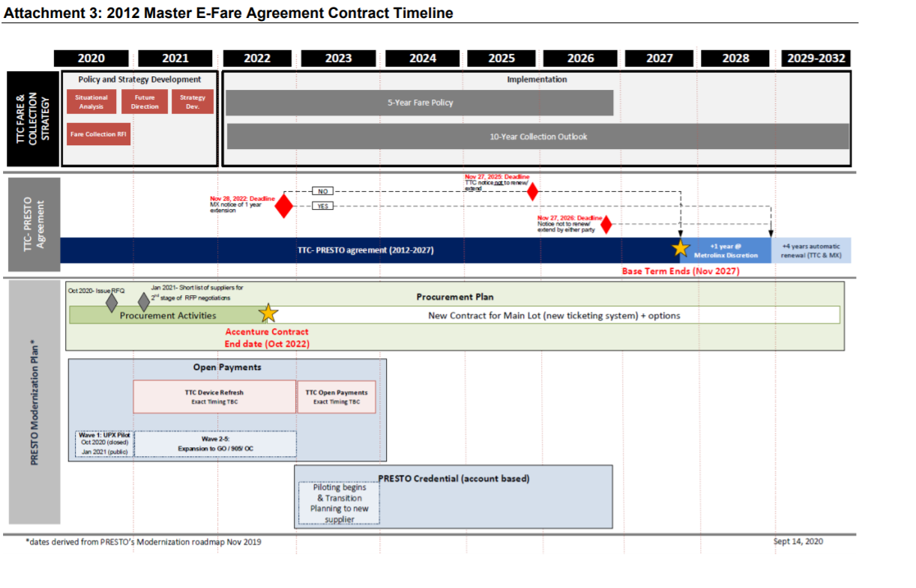Select the TTC Device Refresh box
916x588 pixels.
click(x=214, y=396)
